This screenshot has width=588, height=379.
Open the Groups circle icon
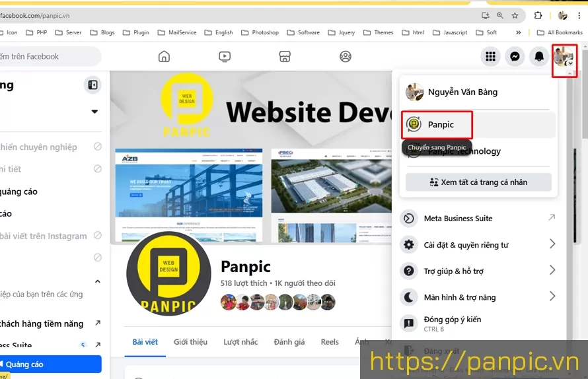click(346, 57)
